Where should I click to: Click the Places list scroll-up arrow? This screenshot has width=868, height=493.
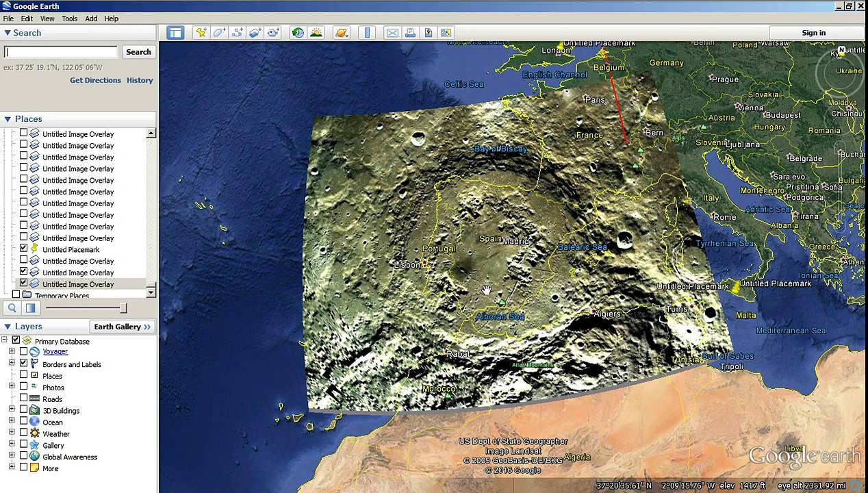coord(151,134)
